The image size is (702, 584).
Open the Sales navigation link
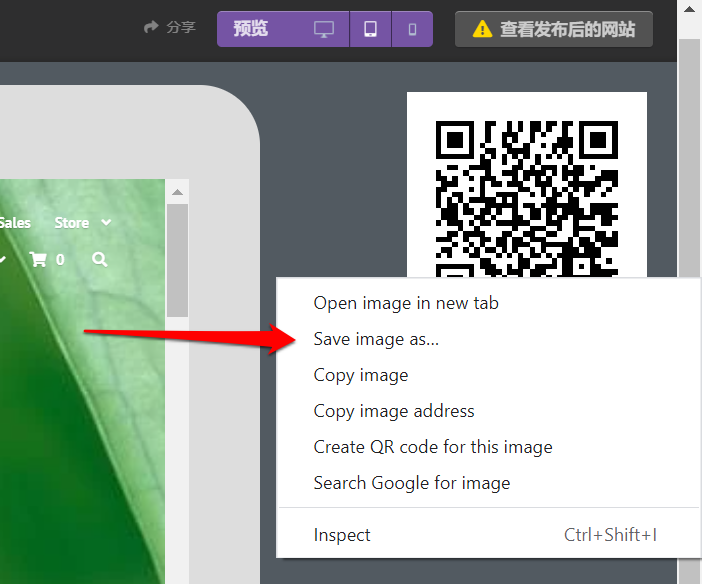click(15, 223)
